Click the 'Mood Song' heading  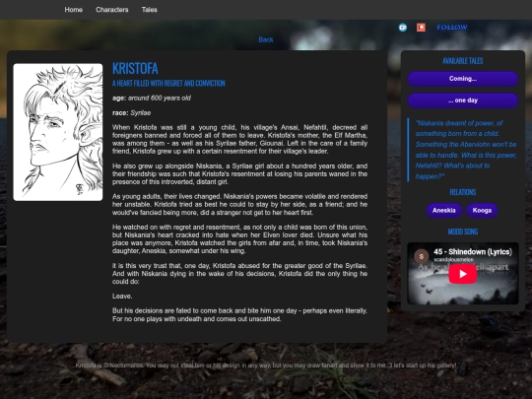pos(463,232)
